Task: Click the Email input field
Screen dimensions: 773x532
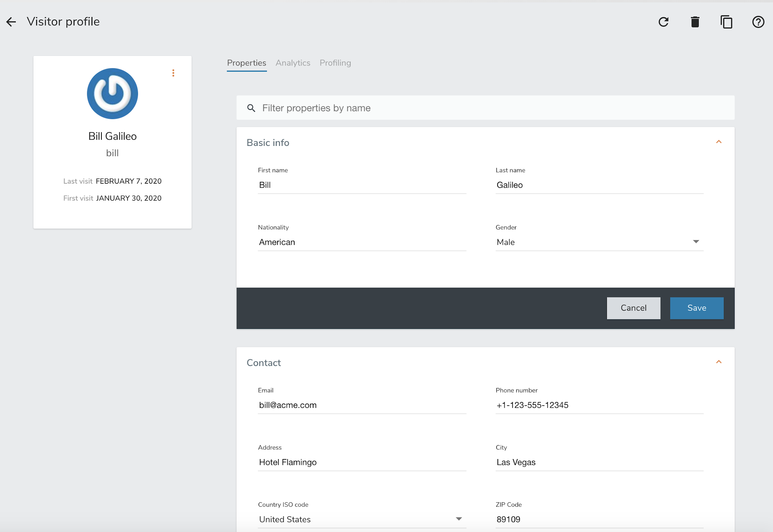Action: (x=362, y=405)
